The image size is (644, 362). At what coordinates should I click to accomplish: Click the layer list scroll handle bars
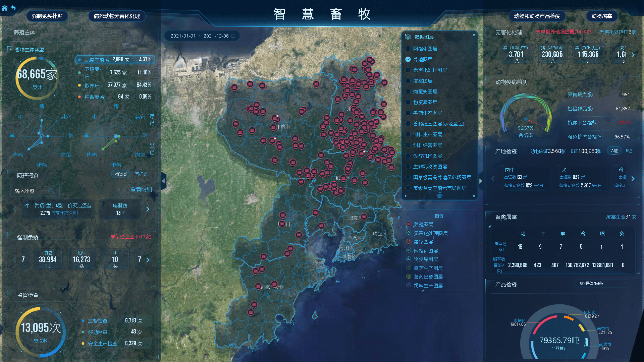click(x=439, y=195)
